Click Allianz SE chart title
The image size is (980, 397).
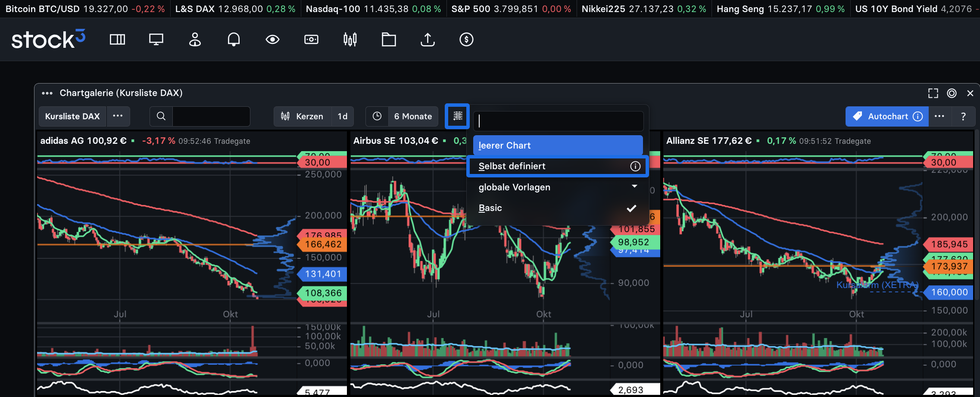pos(708,141)
